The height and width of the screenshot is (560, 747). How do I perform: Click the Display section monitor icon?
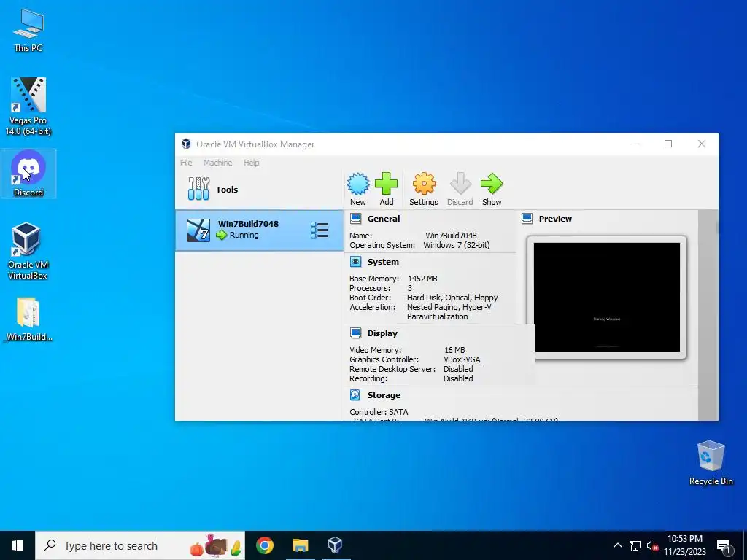click(355, 332)
